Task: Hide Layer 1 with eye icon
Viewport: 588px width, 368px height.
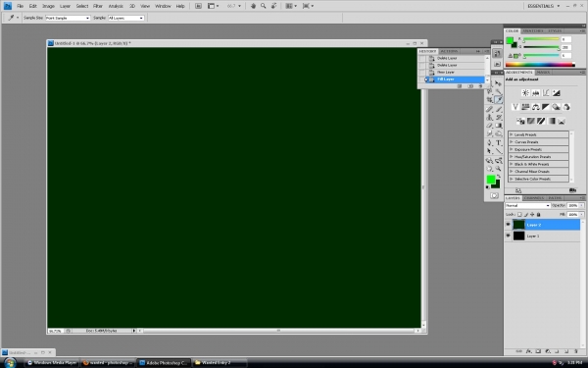Action: click(508, 236)
